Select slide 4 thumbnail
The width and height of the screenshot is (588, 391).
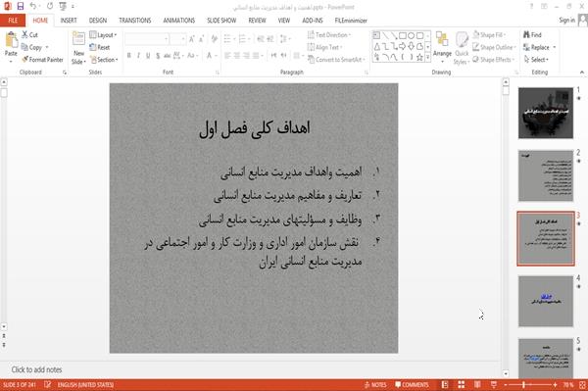(x=546, y=301)
